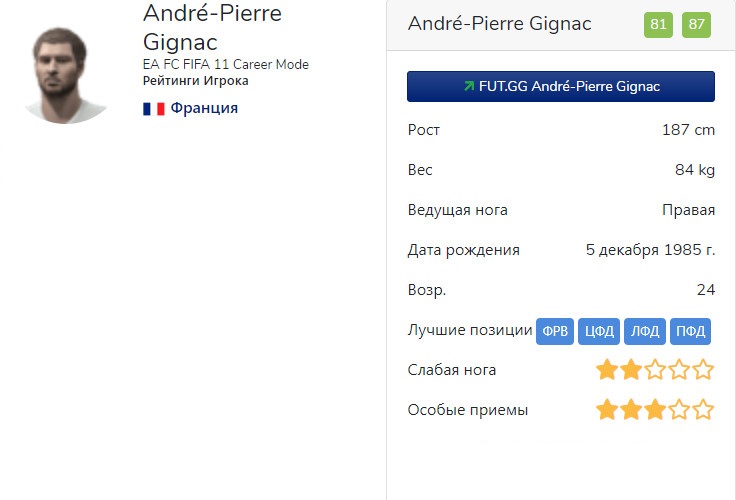
Task: Click the fourth empty skill moves star
Action: point(680,410)
